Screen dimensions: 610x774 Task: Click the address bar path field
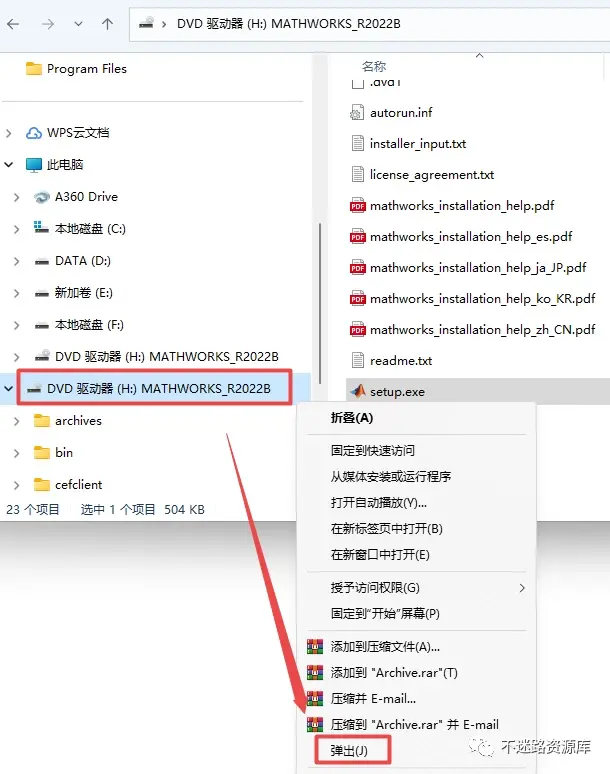point(369,24)
